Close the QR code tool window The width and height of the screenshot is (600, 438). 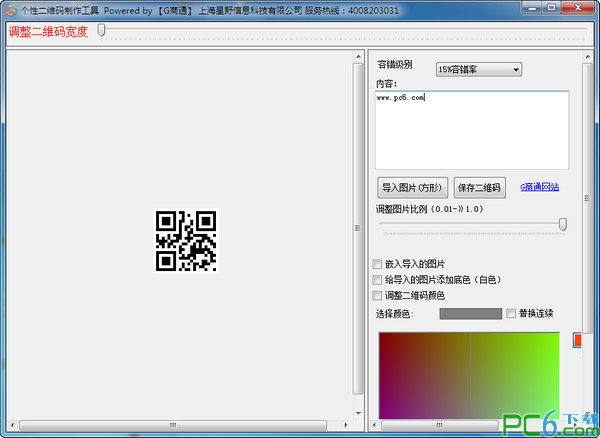tap(578, 8)
